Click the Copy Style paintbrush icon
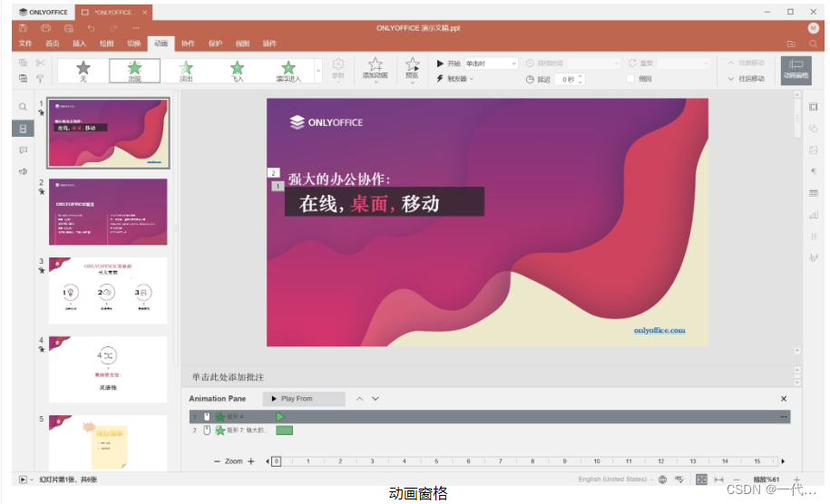Image resolution: width=830 pixels, height=504 pixels. [40, 78]
